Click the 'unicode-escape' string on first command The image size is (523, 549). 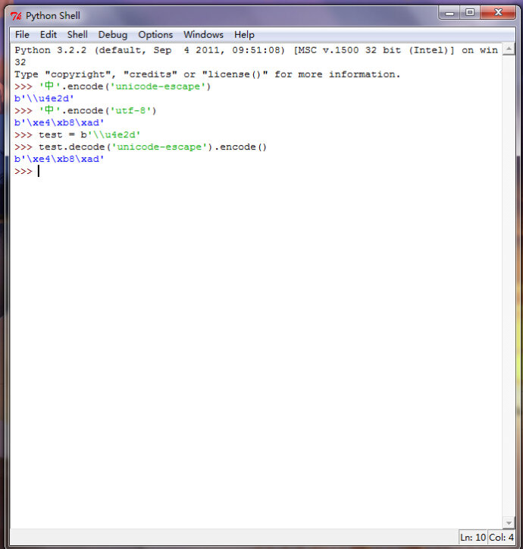pyautogui.click(x=158, y=86)
